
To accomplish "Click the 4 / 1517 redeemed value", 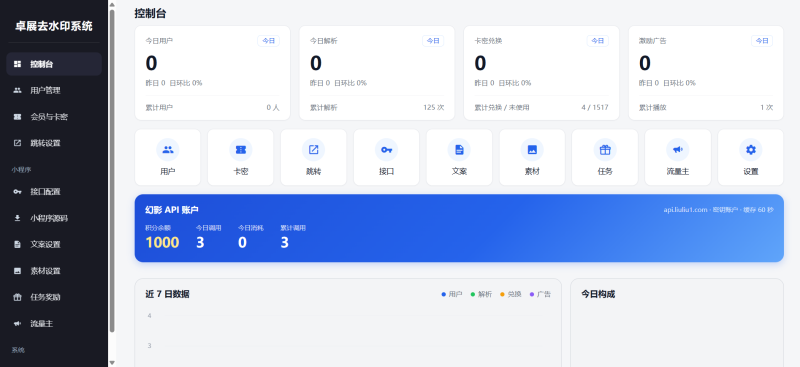I will (x=595, y=108).
